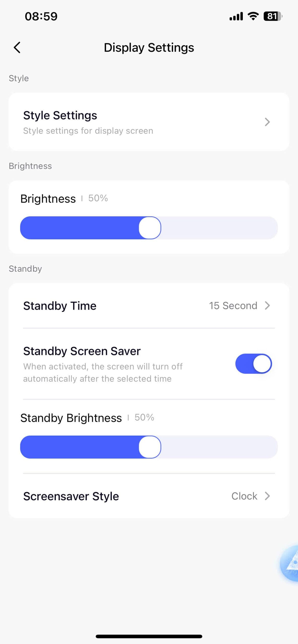Tap the 15 Second value

(x=233, y=306)
